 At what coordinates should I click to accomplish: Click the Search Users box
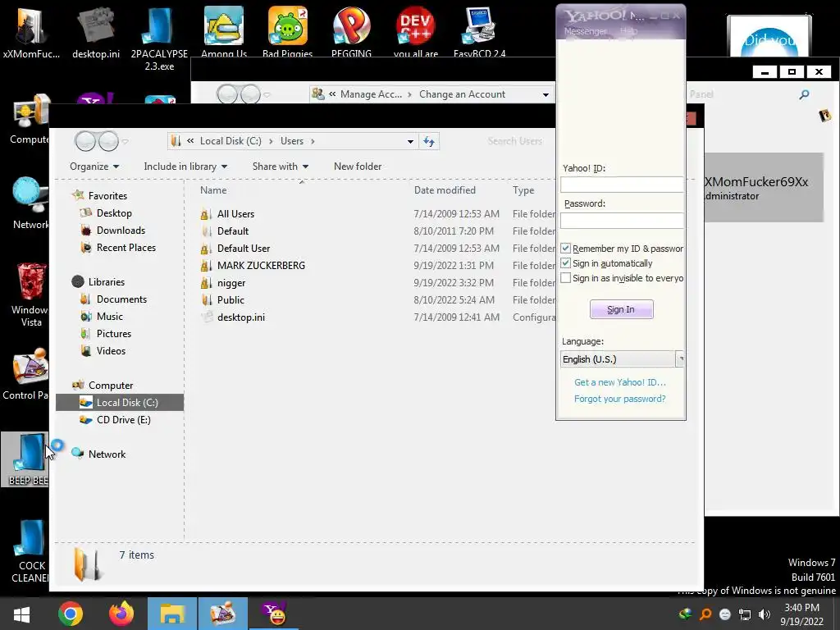pyautogui.click(x=514, y=141)
